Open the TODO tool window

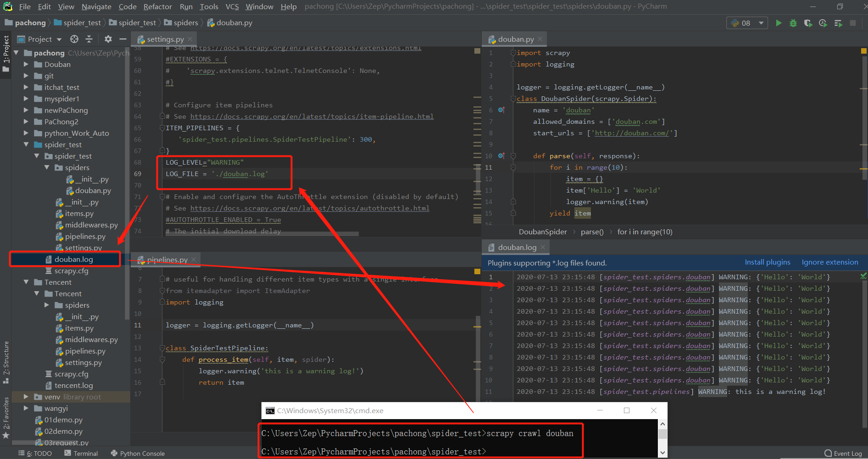tap(35, 453)
